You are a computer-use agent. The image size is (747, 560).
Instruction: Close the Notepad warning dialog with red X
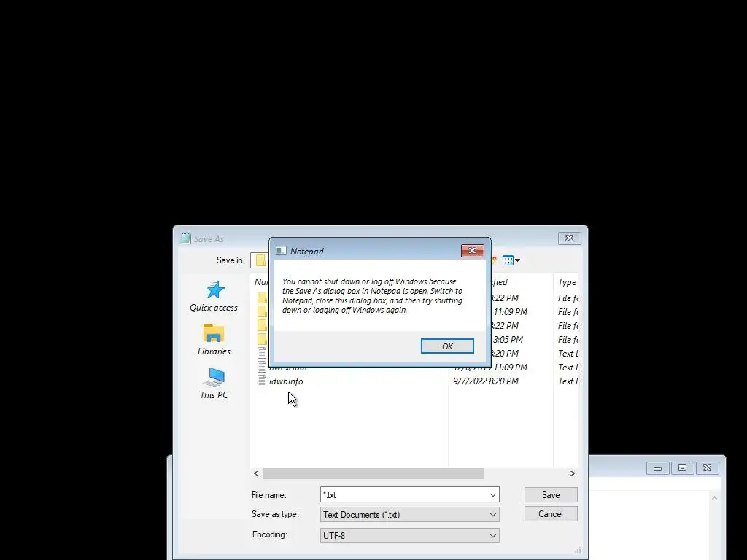472,251
